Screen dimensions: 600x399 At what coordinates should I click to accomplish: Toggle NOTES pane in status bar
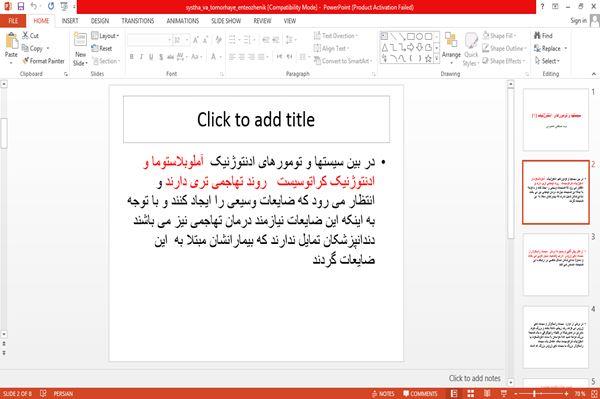click(x=383, y=394)
